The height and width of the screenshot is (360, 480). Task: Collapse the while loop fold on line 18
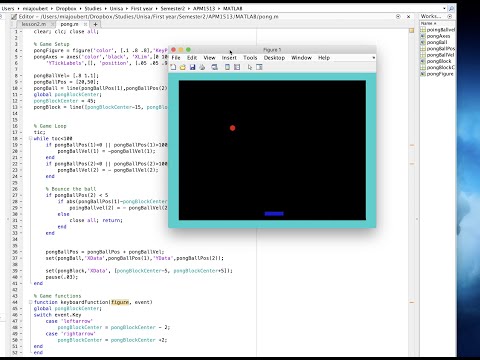point(30,138)
